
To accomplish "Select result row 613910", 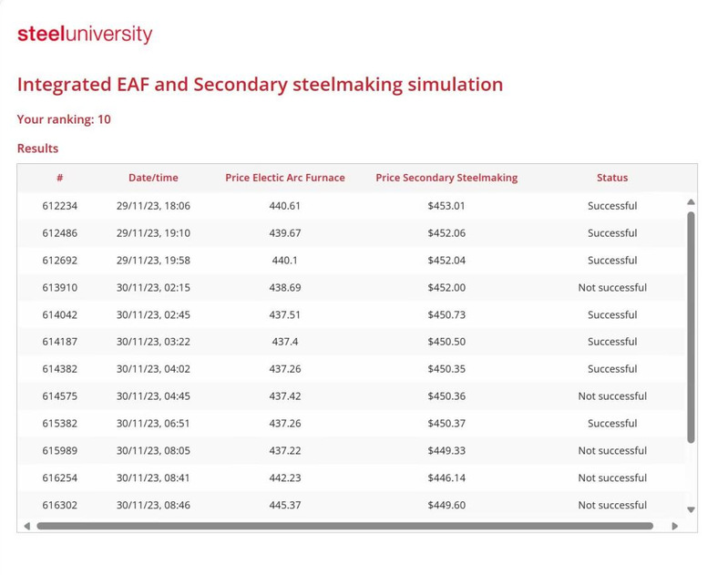I will point(60,288).
